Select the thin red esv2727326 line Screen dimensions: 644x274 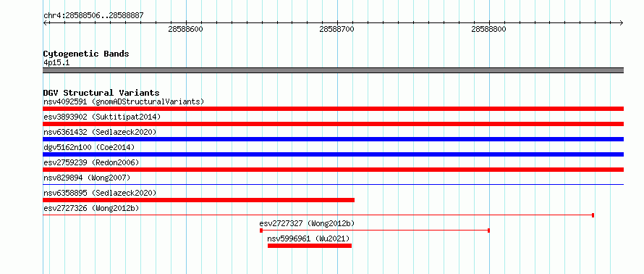tap(318, 215)
